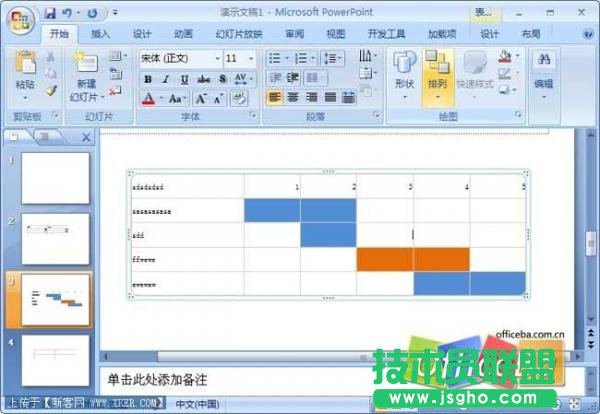600x414 pixels.
Task: Select slide 4 thumbnail
Action: [55, 360]
